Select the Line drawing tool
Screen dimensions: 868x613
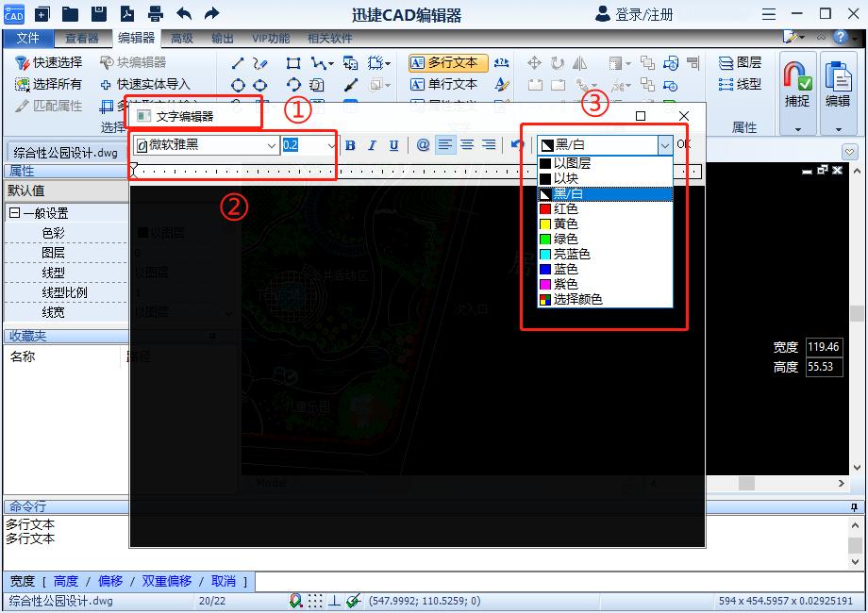[238, 63]
